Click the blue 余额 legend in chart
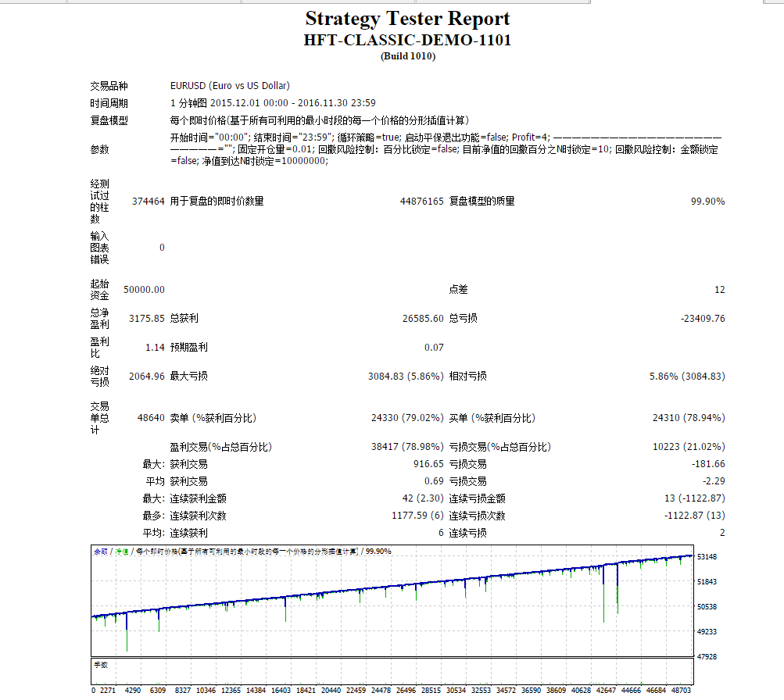This screenshot has width=784, height=700. click(x=101, y=552)
